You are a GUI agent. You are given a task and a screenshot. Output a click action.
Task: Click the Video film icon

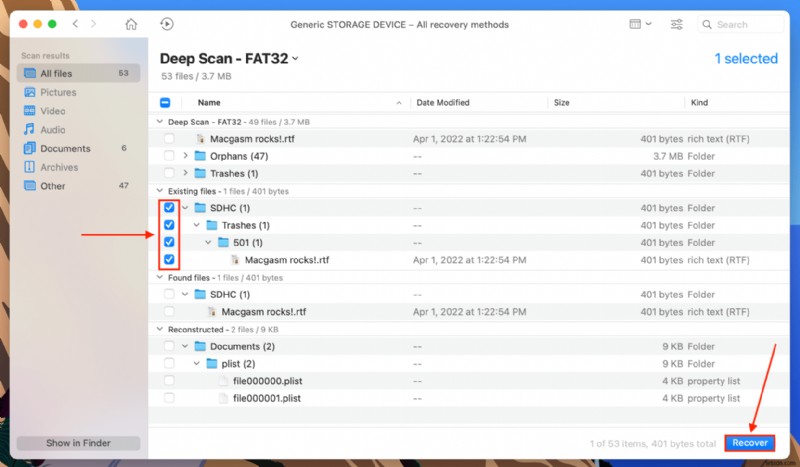[x=30, y=111]
